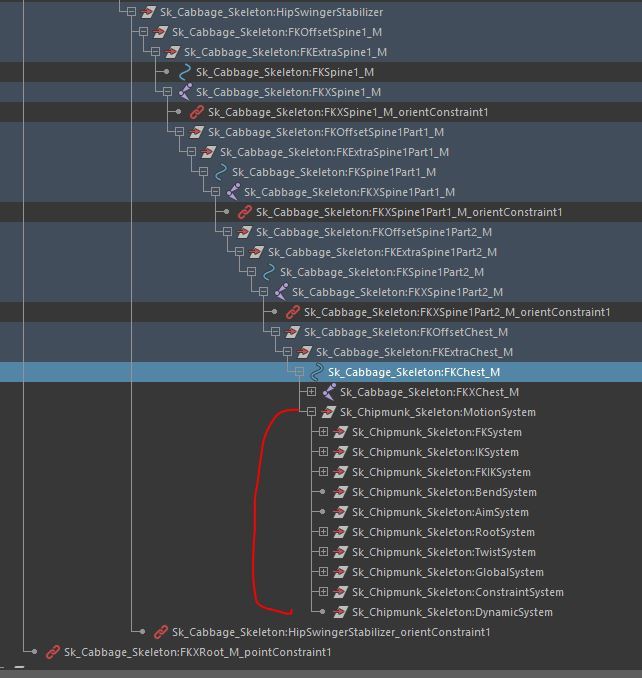Select Sk_Cabbage_Skeleton:FKXSpine1Part2_M_orientConstraint1 text
Screen dimensions: 642x678
click(x=457, y=312)
